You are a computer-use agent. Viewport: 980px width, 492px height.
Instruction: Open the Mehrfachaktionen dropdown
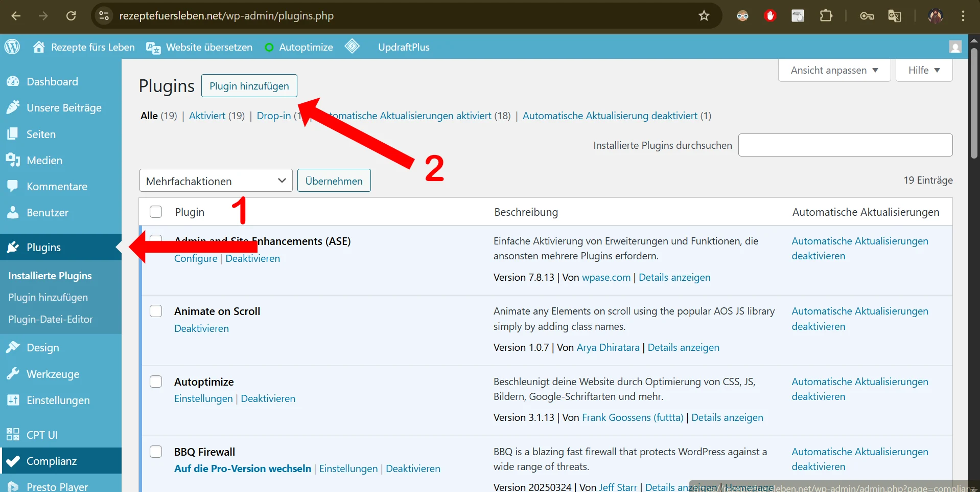(216, 181)
